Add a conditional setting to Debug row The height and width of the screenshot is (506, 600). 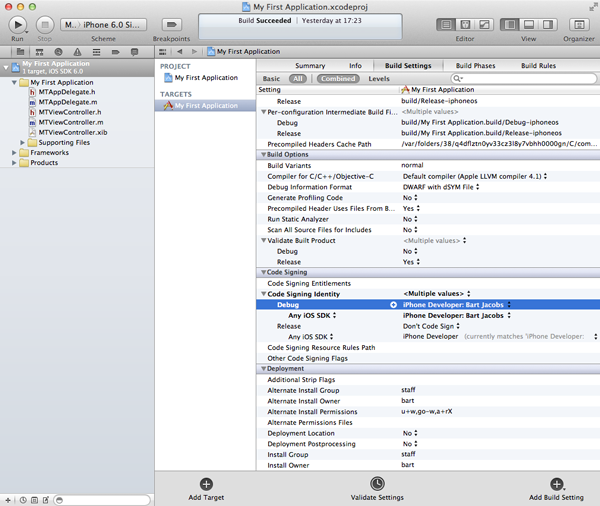click(x=393, y=305)
